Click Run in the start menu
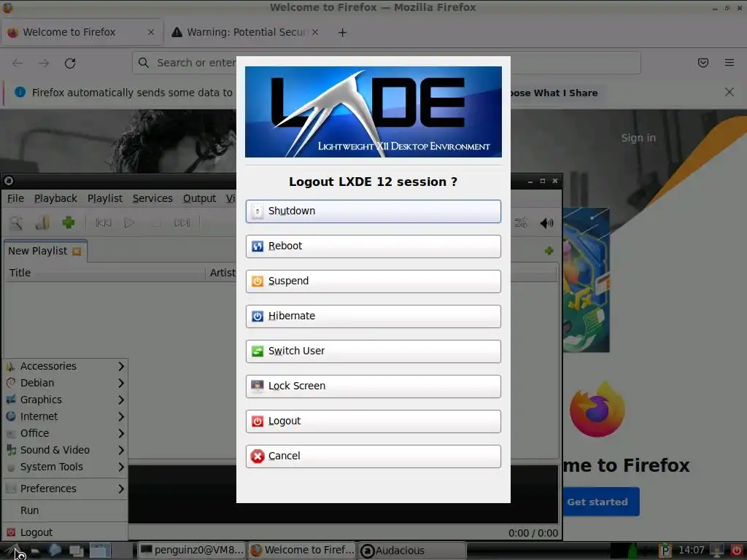 65,510
